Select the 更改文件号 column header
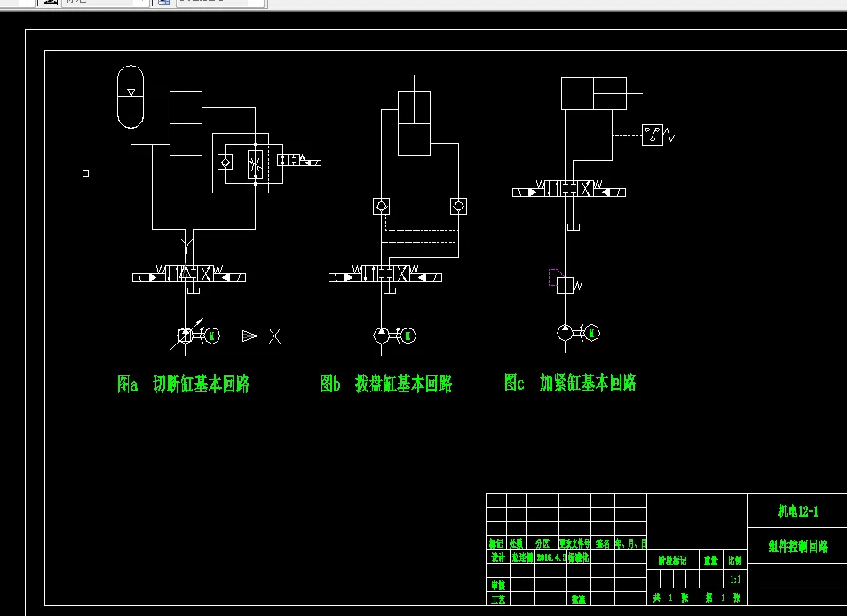The width and height of the screenshot is (847, 616). coord(574,543)
